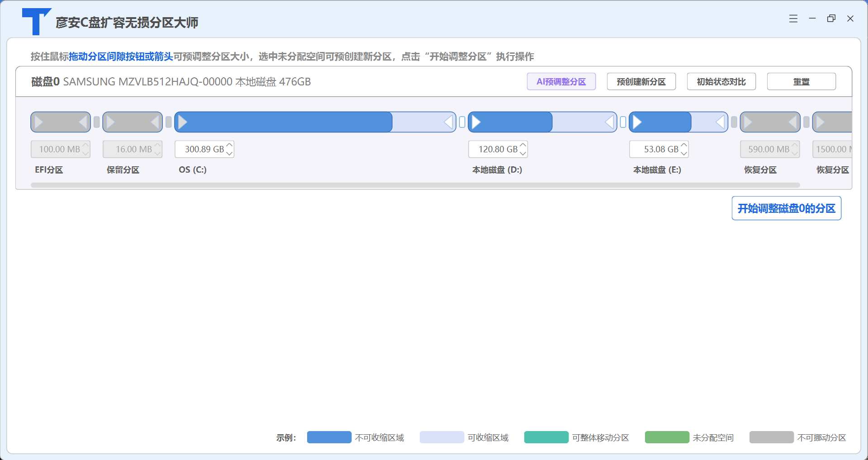Click left arrow of 1500.00 MB 恢复分区 bar

[821, 122]
